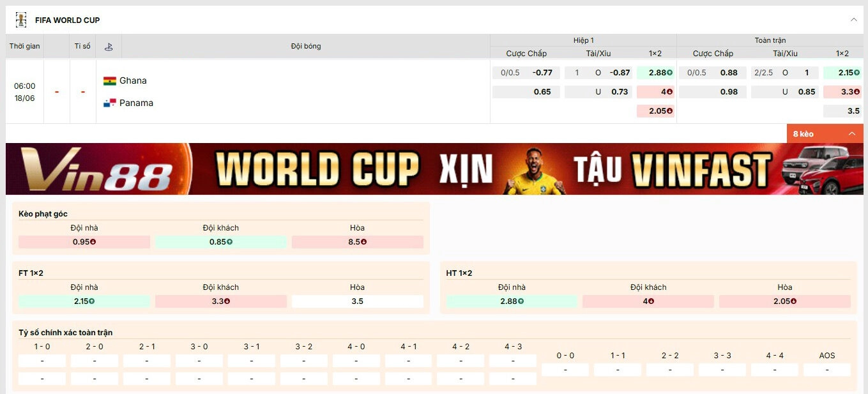Pick corner bet away odds 0.85
Viewport: 868px width, 394px height.
pos(221,242)
